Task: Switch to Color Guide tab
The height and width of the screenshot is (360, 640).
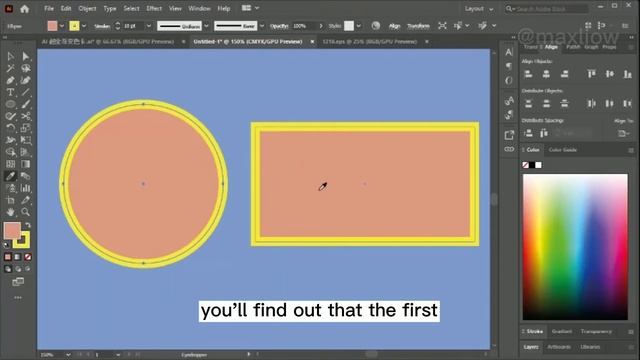Action: point(562,150)
